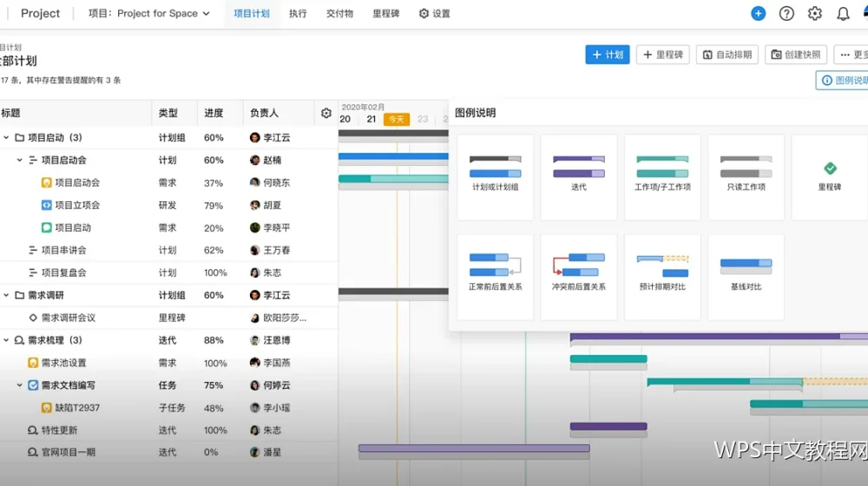Open the Project for Space dropdown
868x486 pixels.
pyautogui.click(x=149, y=13)
